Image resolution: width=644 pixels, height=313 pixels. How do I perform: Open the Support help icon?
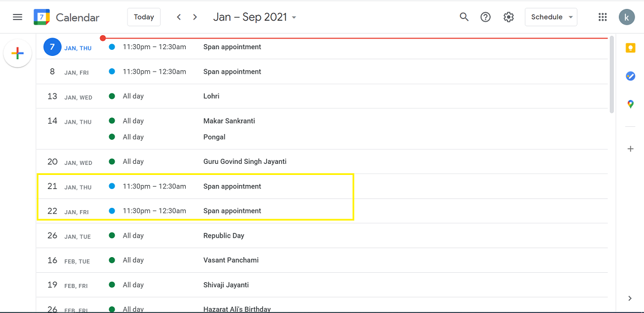tap(486, 17)
